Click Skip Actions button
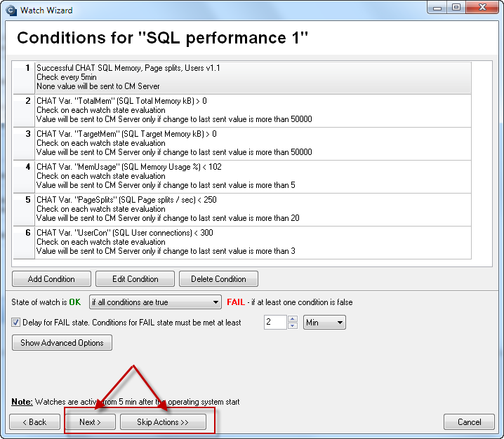504x439 pixels. 163,421
